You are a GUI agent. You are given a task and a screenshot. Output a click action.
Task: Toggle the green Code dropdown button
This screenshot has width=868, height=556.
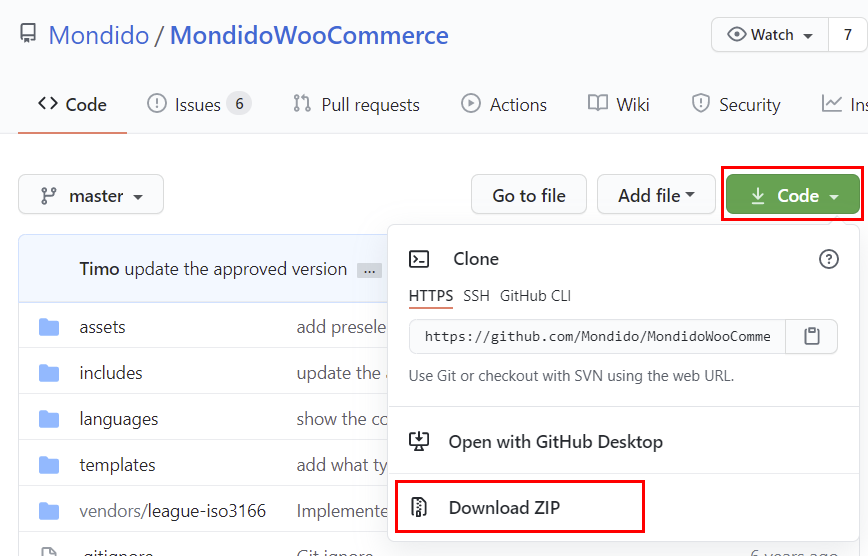tap(793, 194)
